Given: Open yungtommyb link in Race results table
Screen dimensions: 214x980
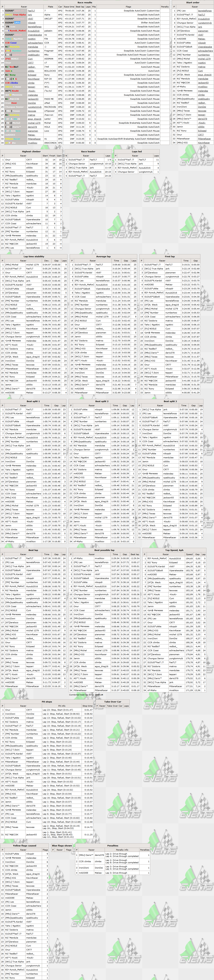Looking at the screenshot, I should (x=35, y=107).
